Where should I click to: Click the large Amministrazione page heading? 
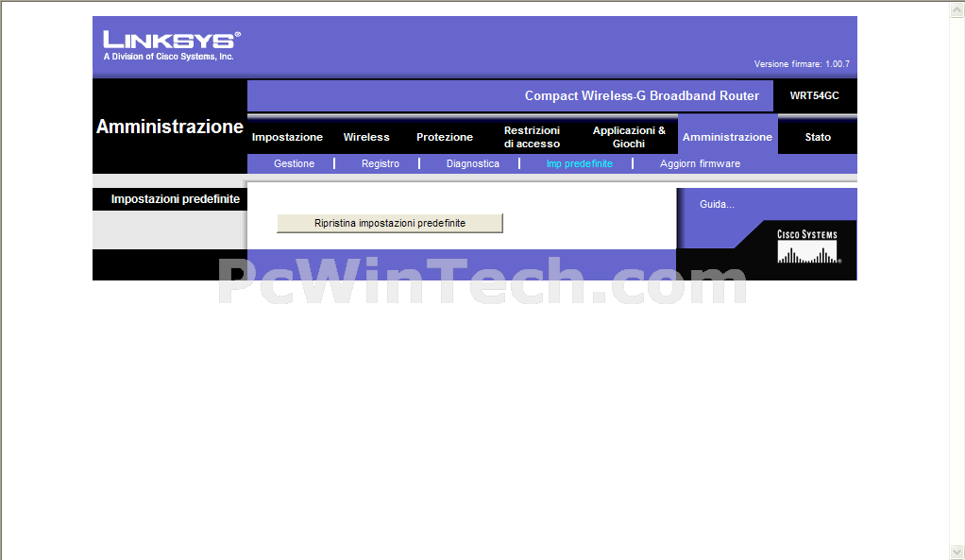(170, 127)
